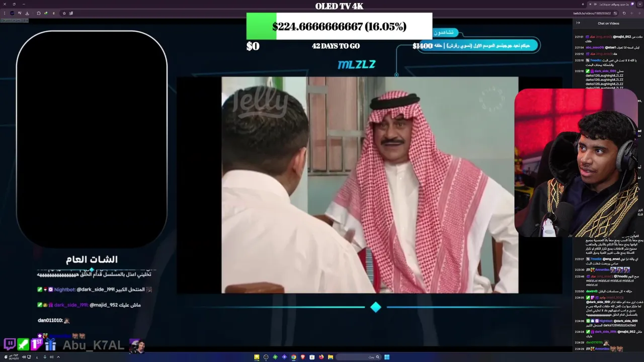Click the video player frame
644x362 pixels.
point(370,185)
